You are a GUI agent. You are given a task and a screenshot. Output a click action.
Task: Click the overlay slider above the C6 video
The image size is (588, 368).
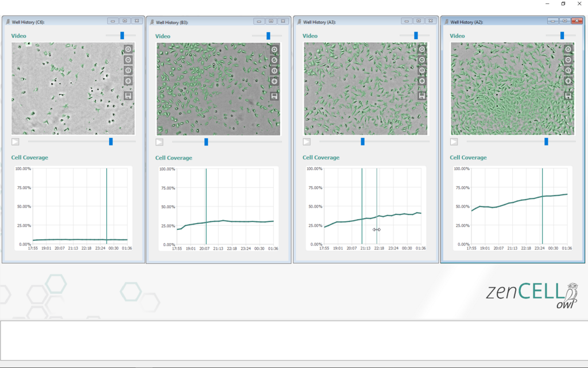click(122, 35)
